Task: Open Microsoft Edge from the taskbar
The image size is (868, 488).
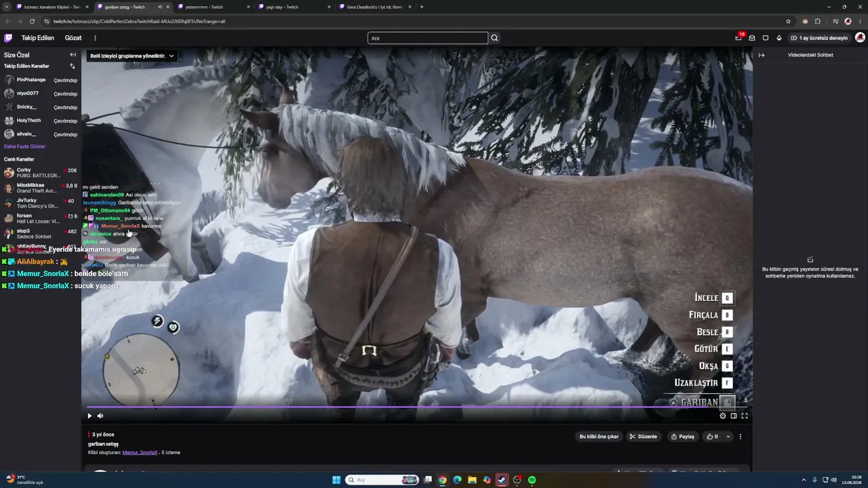Action: pyautogui.click(x=457, y=480)
